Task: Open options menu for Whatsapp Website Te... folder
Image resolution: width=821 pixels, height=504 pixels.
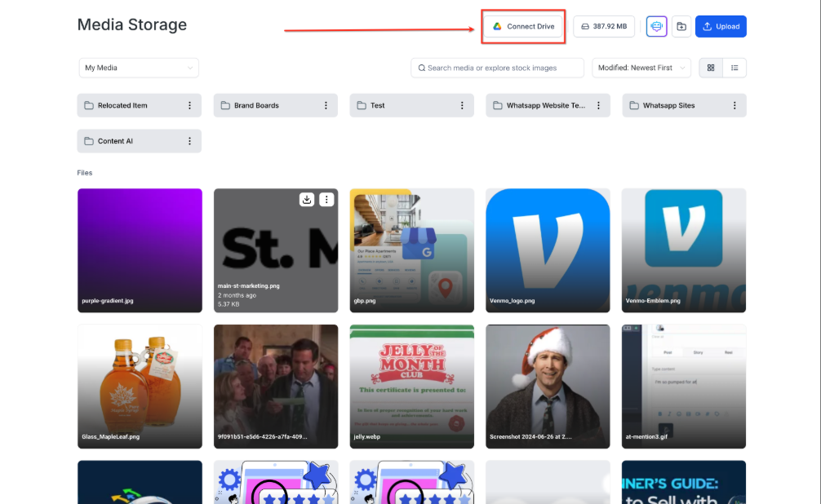Action: click(x=598, y=105)
